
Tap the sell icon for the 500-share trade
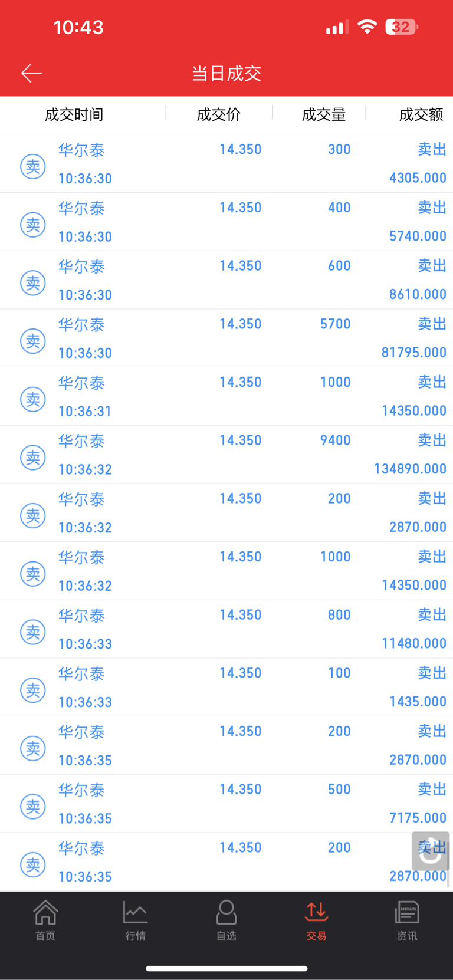pyautogui.click(x=33, y=807)
